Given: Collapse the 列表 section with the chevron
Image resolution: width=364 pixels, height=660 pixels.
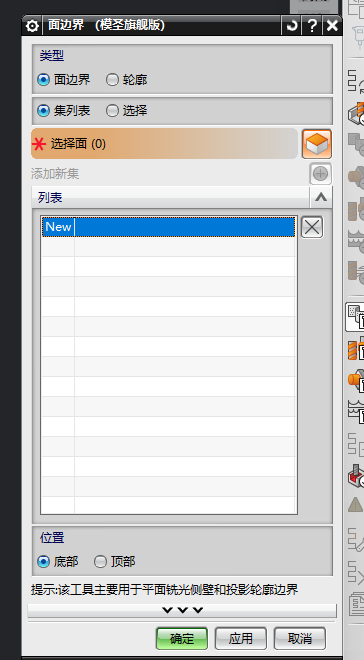Looking at the screenshot, I should pyautogui.click(x=321, y=197).
